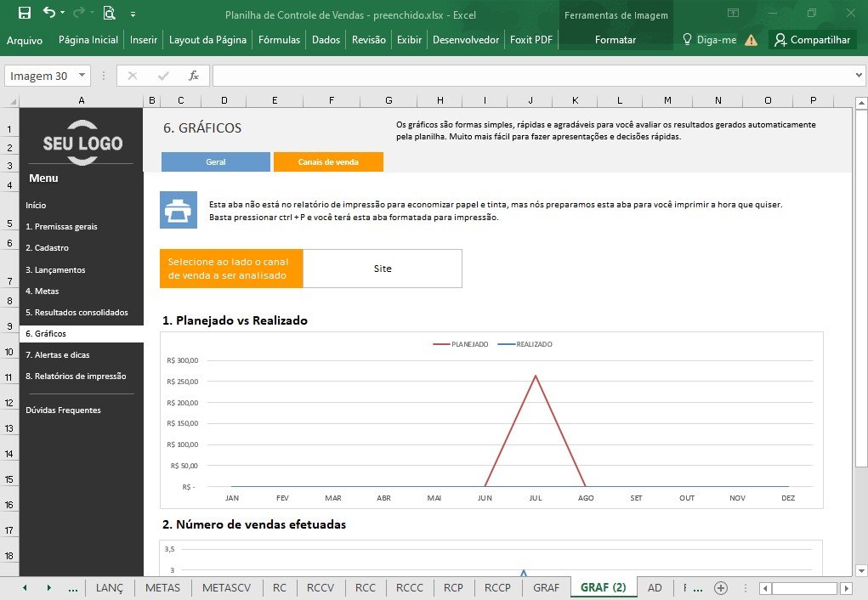Click horizontal scrollbar right arrow
The image size is (868, 600).
(x=846, y=588)
